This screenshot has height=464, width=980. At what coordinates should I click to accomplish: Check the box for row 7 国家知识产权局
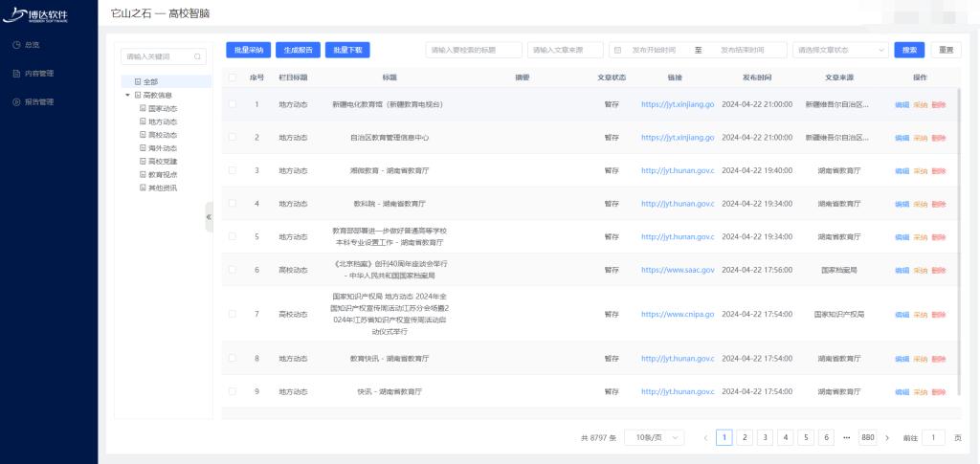(233, 314)
